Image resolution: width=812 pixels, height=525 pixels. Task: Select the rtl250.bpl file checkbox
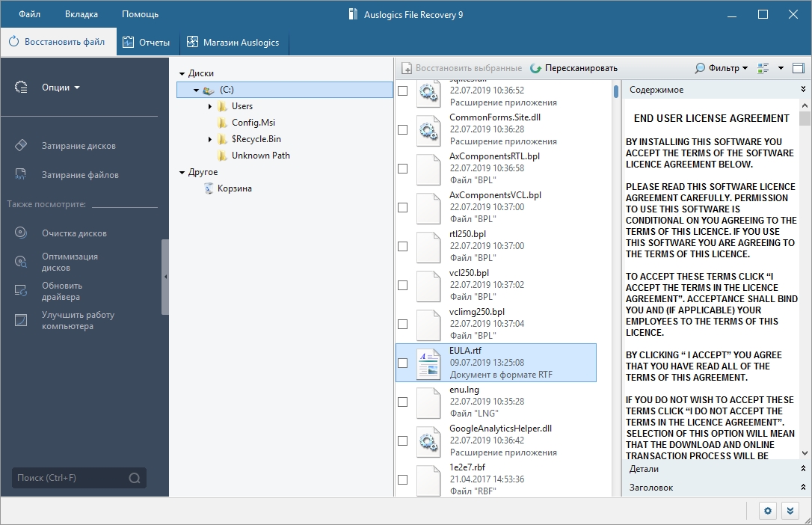pyautogui.click(x=403, y=246)
